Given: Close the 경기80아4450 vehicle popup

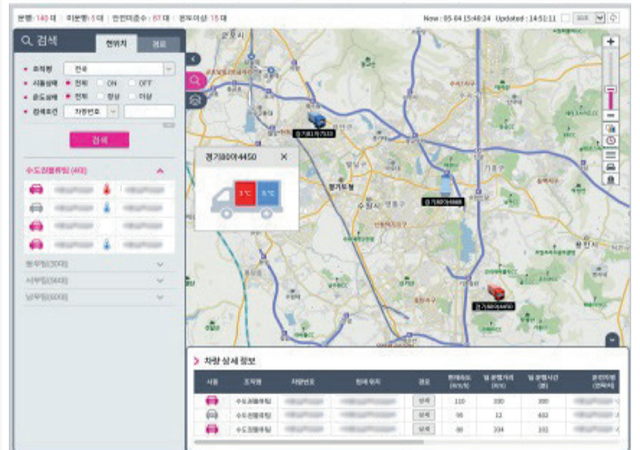Looking at the screenshot, I should [283, 156].
